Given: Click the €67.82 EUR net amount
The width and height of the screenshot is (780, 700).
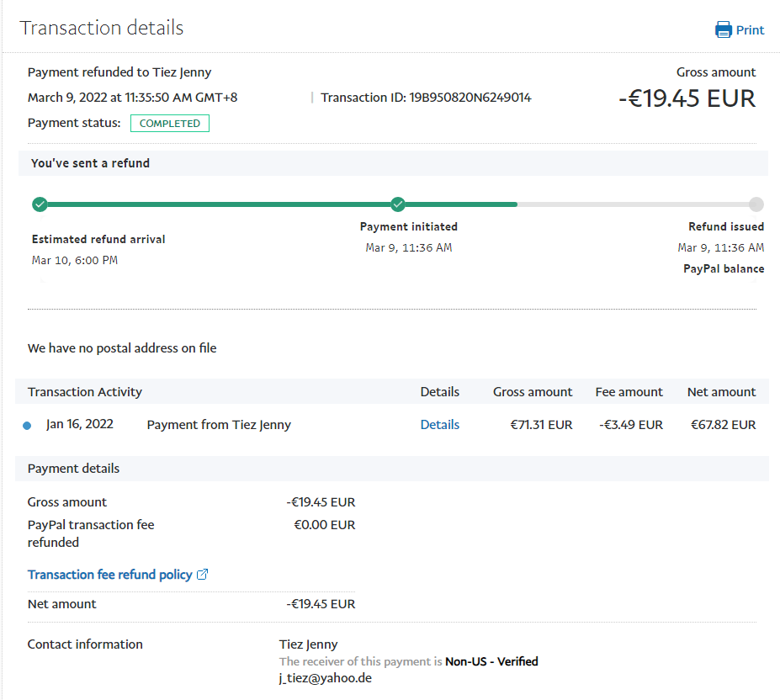Looking at the screenshot, I should tap(721, 425).
